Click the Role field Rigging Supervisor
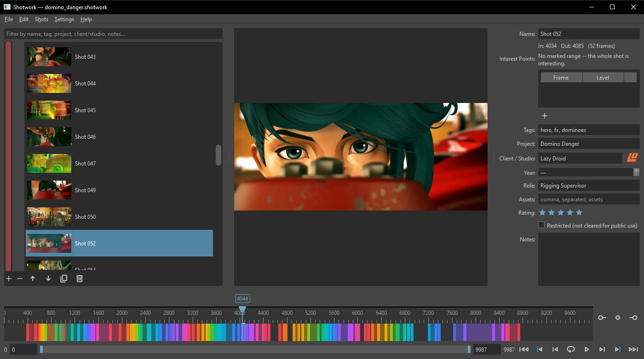The height and width of the screenshot is (359, 644). [589, 186]
